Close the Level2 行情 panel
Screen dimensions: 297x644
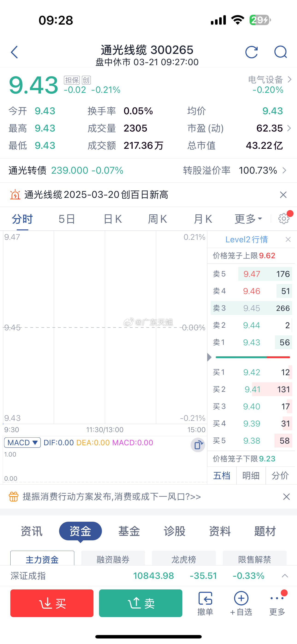coord(288,240)
